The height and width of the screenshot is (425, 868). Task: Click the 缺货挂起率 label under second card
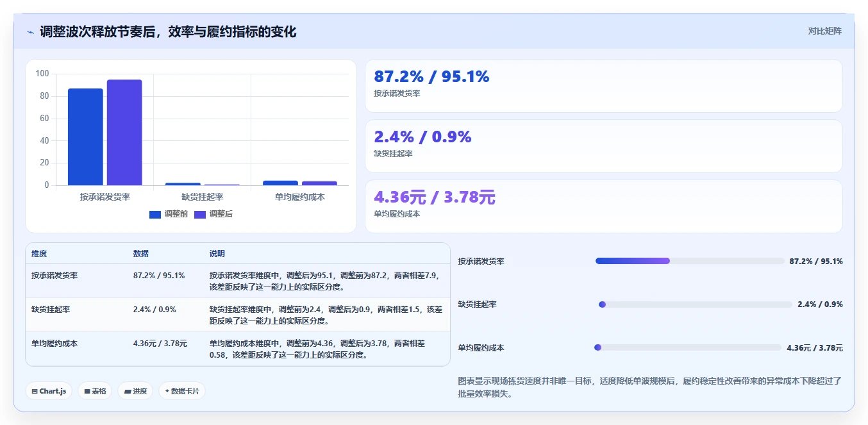tap(393, 154)
